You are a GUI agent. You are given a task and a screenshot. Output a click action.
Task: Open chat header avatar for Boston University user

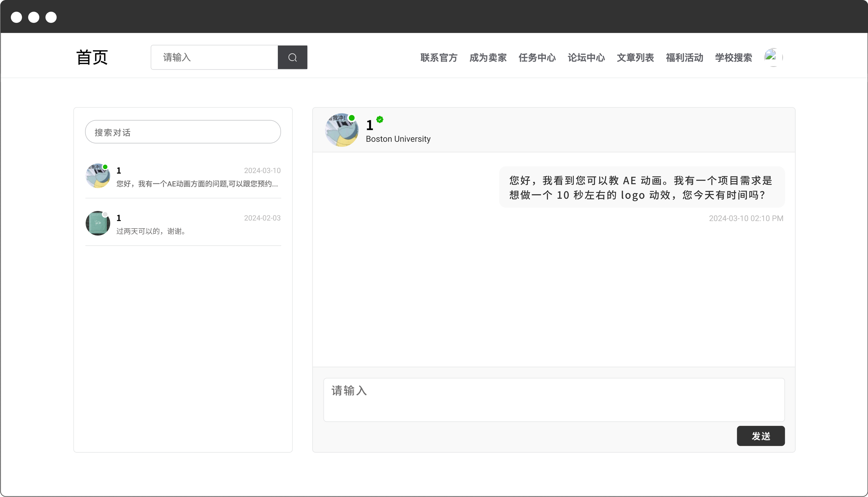[x=342, y=130]
